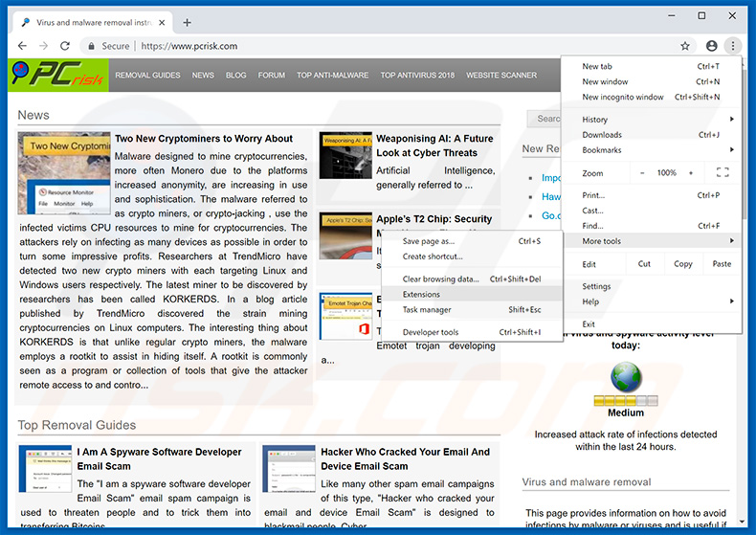Expand the More tools submenu arrow
Image resolution: width=756 pixels, height=535 pixels.
pos(731,240)
